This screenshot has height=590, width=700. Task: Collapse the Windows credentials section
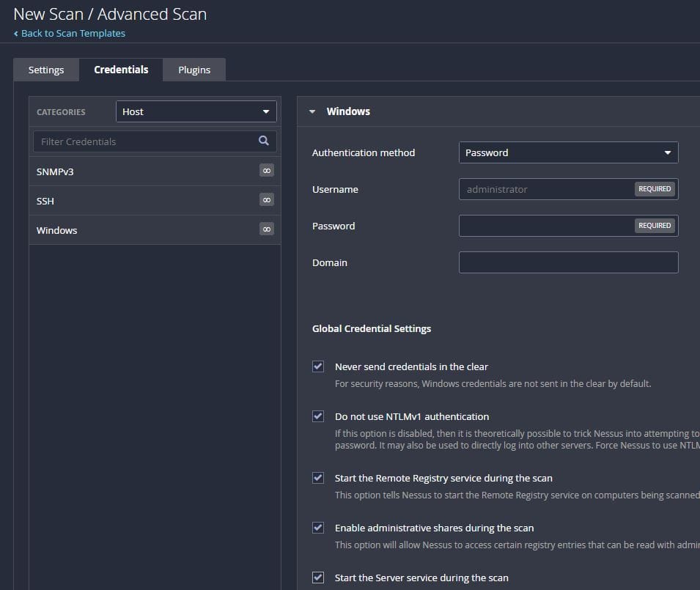point(312,111)
